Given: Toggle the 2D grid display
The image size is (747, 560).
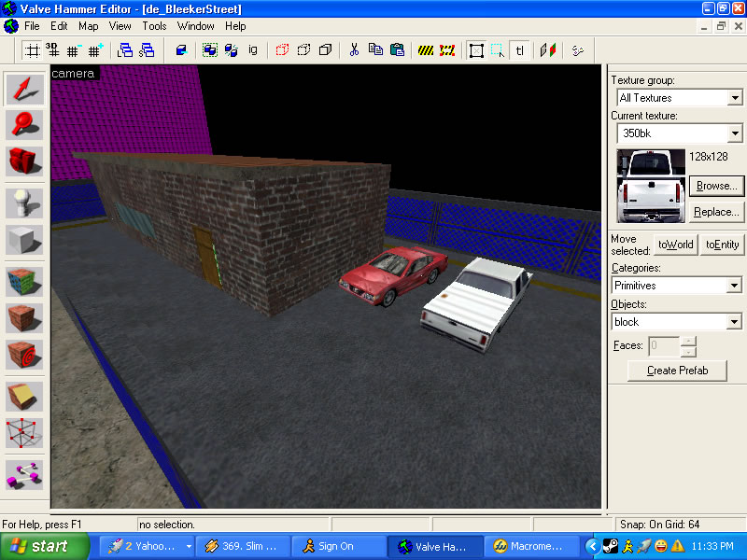Looking at the screenshot, I should (32, 49).
